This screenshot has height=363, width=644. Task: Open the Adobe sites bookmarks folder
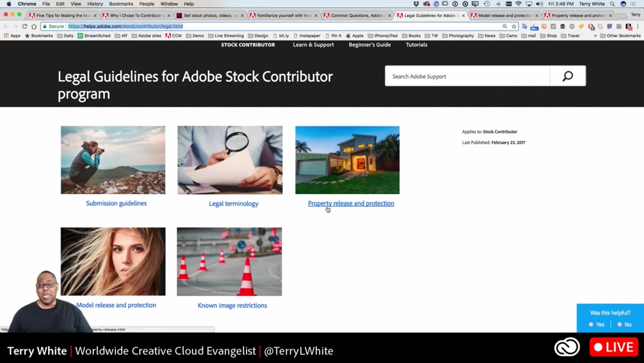point(145,35)
